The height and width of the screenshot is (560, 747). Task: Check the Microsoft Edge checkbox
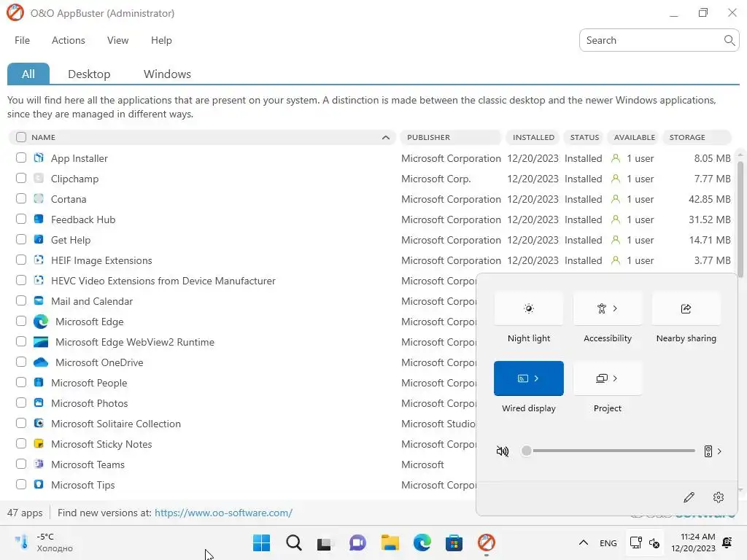[21, 321]
